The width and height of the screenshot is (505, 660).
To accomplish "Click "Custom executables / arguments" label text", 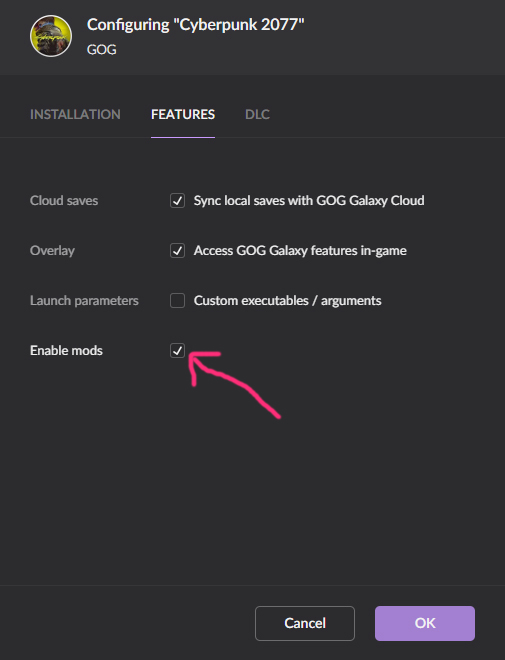I will click(287, 301).
